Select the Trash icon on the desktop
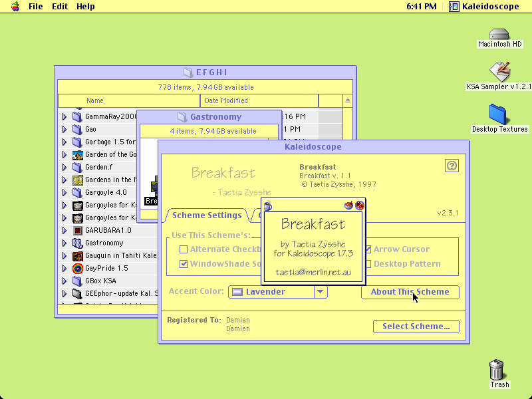 click(497, 370)
